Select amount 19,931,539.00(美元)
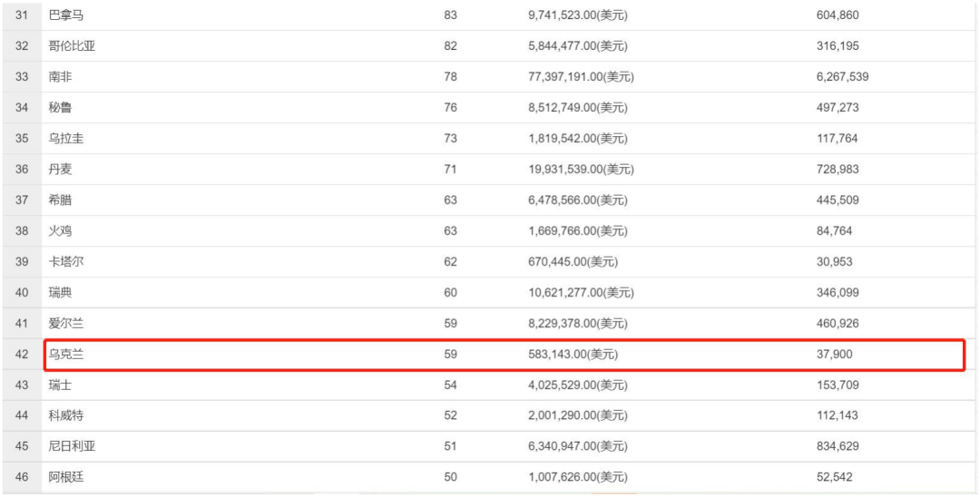This screenshot has height=497, width=980. pyautogui.click(x=582, y=170)
